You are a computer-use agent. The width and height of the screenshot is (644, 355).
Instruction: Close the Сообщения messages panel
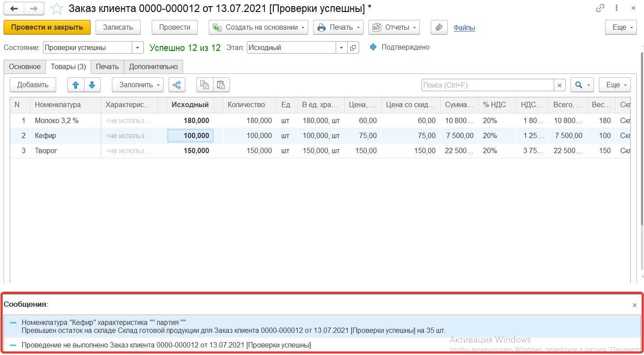(x=635, y=305)
